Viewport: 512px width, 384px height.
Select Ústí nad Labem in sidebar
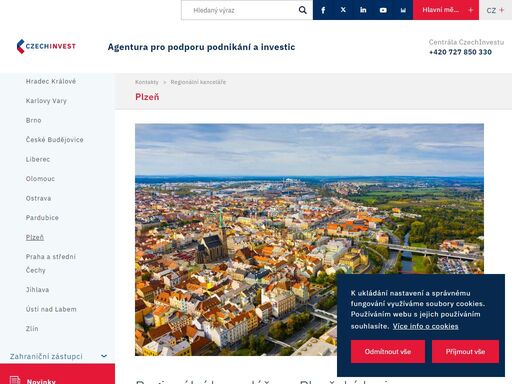coord(51,309)
